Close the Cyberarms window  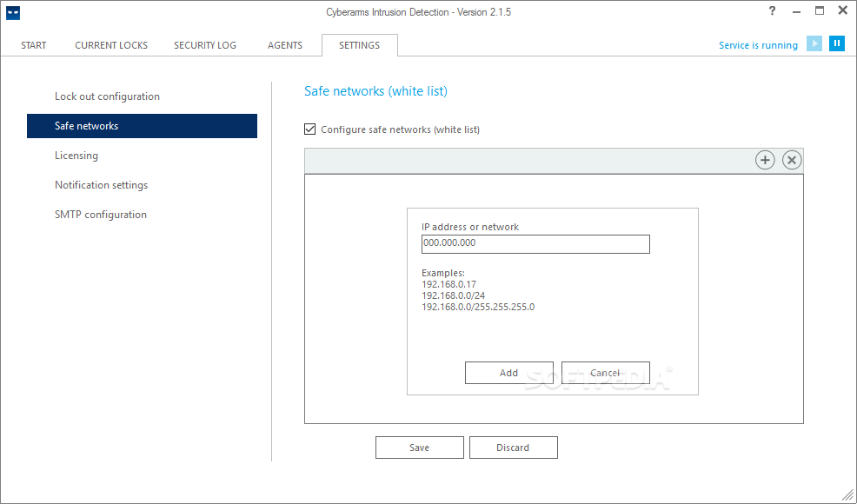click(843, 10)
